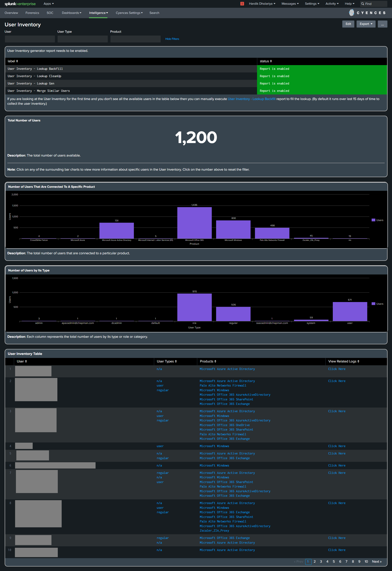Image resolution: width=392 pixels, height=571 pixels.
Task: Click the Cyences fingerprint logo
Action: (x=351, y=13)
